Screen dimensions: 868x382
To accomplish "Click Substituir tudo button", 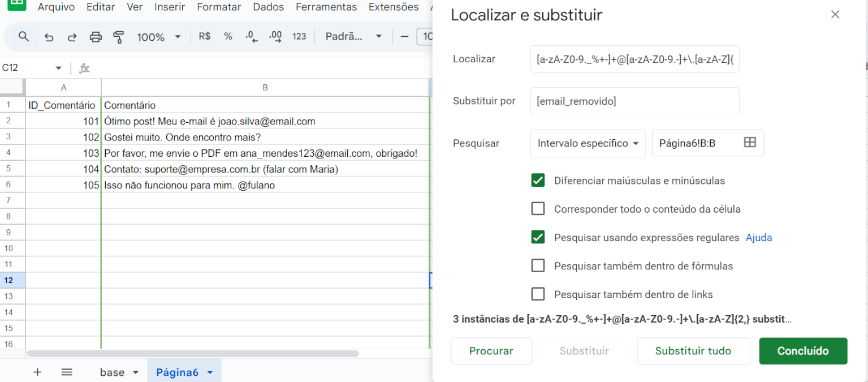I will (693, 351).
